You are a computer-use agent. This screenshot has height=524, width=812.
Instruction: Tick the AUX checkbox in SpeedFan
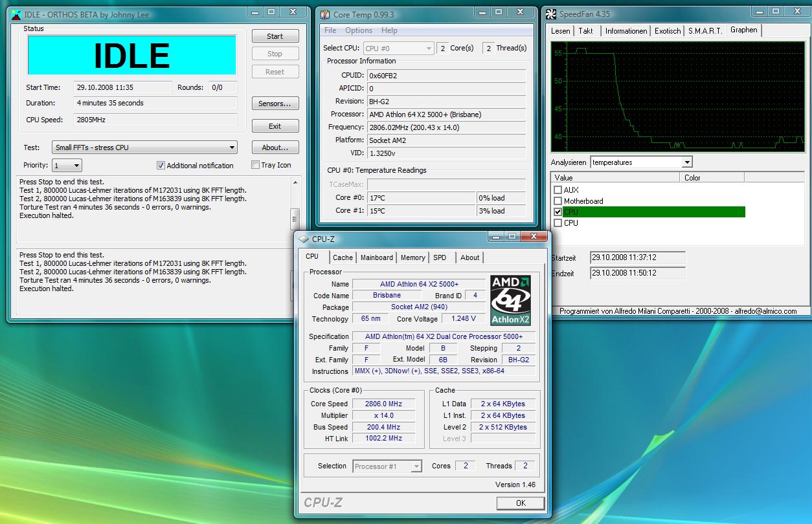pyautogui.click(x=558, y=190)
